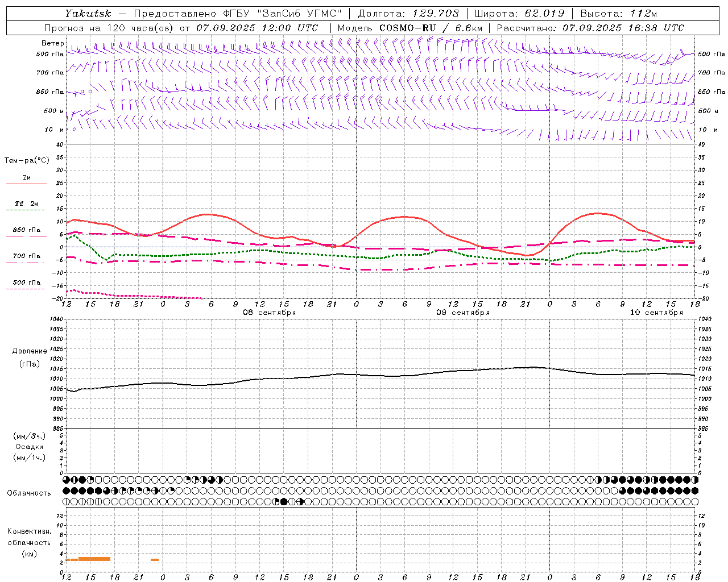Click the Облачность cloud cover label
The width and height of the screenshot is (728, 582).
click(29, 493)
